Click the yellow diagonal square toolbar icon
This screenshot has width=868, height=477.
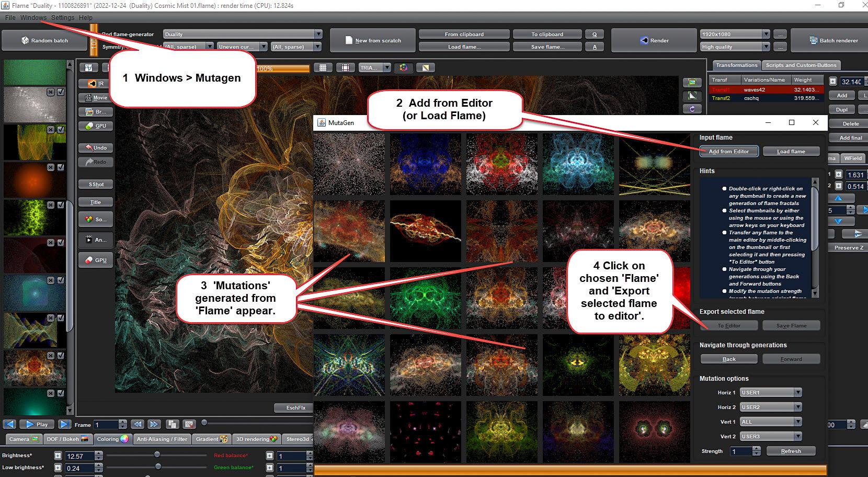[426, 68]
